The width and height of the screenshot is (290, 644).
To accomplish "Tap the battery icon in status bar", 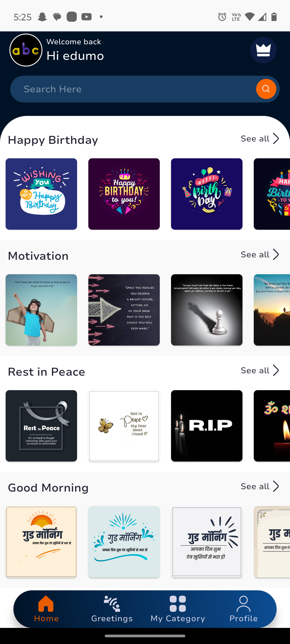I will point(274,17).
